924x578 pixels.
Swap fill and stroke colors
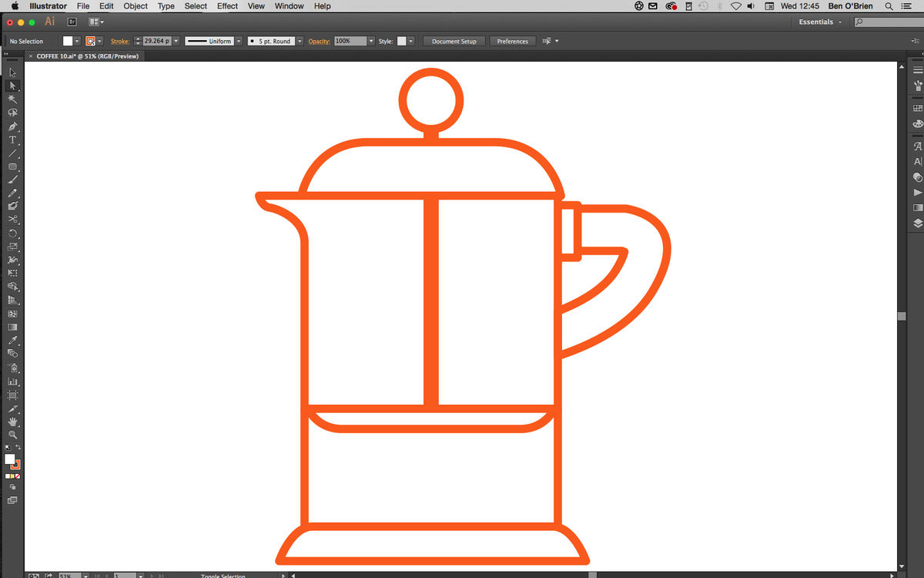click(19, 449)
